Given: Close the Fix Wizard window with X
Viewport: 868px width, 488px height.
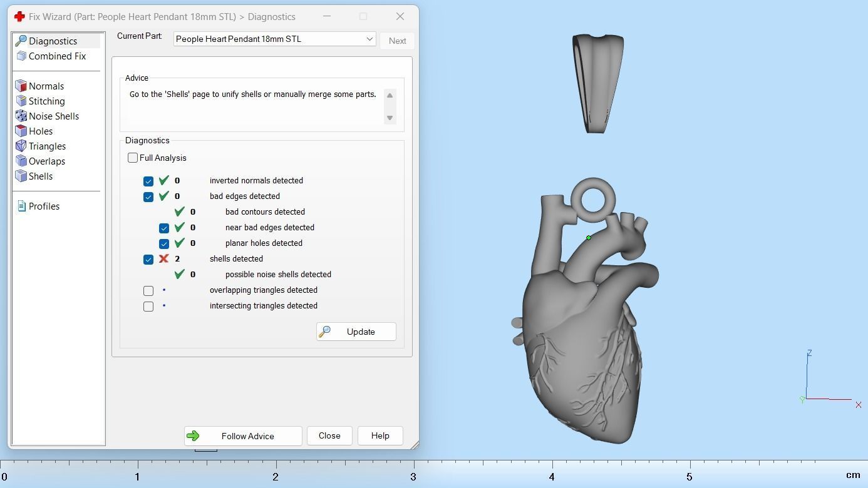Looking at the screenshot, I should [400, 16].
